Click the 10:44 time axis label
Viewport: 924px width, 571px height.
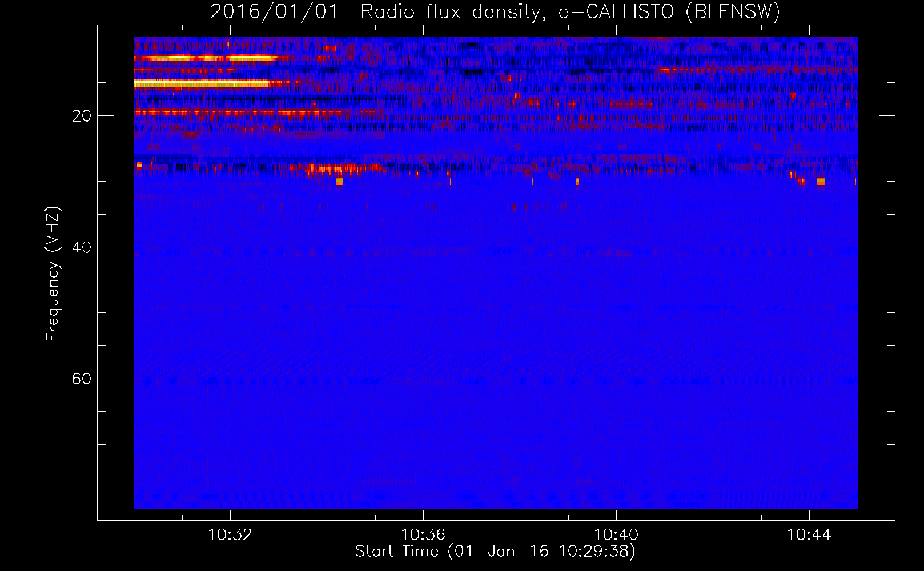coord(809,535)
